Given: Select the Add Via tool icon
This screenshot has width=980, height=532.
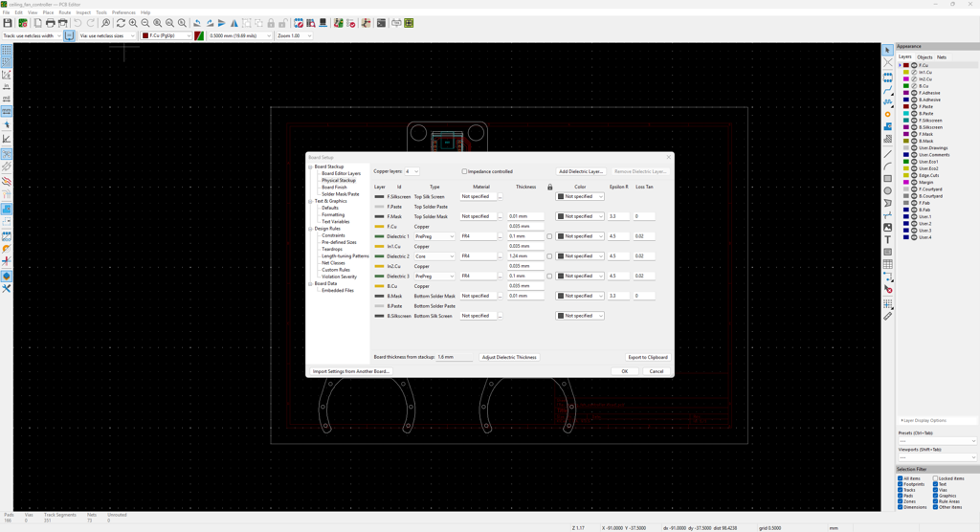Looking at the screenshot, I should tap(887, 115).
